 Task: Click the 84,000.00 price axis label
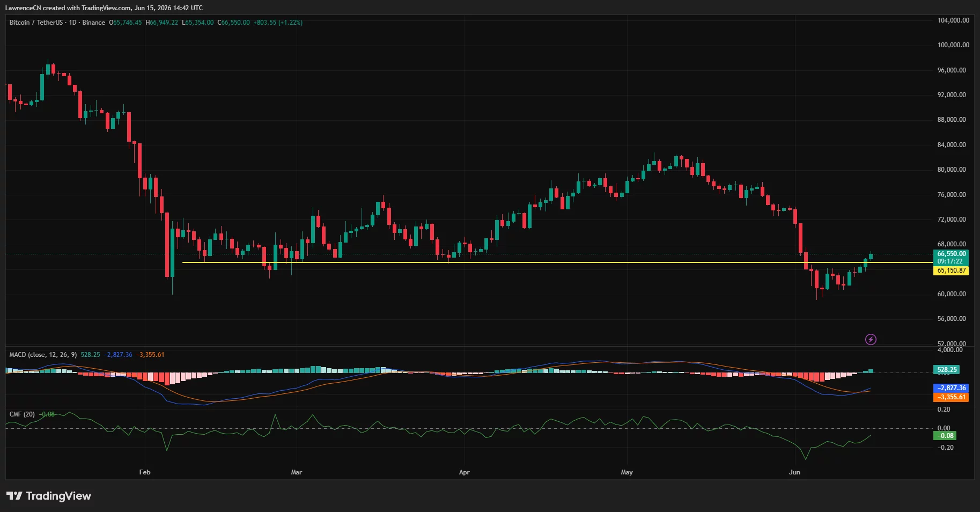point(952,145)
